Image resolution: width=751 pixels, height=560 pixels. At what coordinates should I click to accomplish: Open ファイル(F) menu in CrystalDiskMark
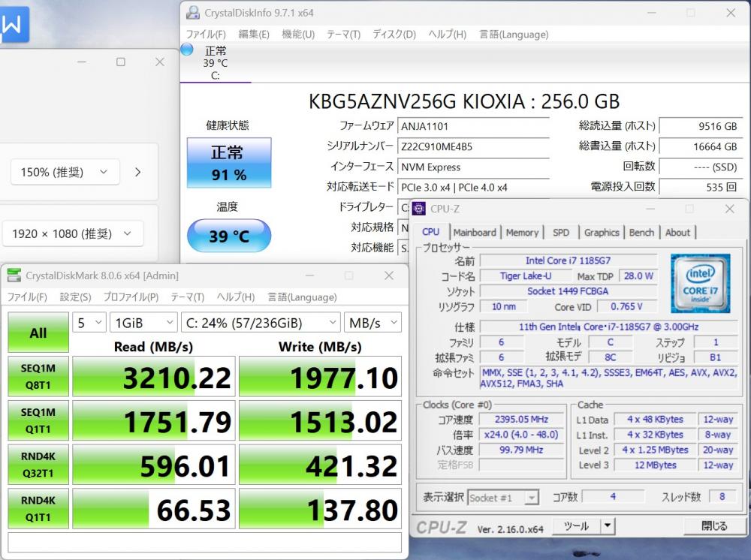coord(27,297)
